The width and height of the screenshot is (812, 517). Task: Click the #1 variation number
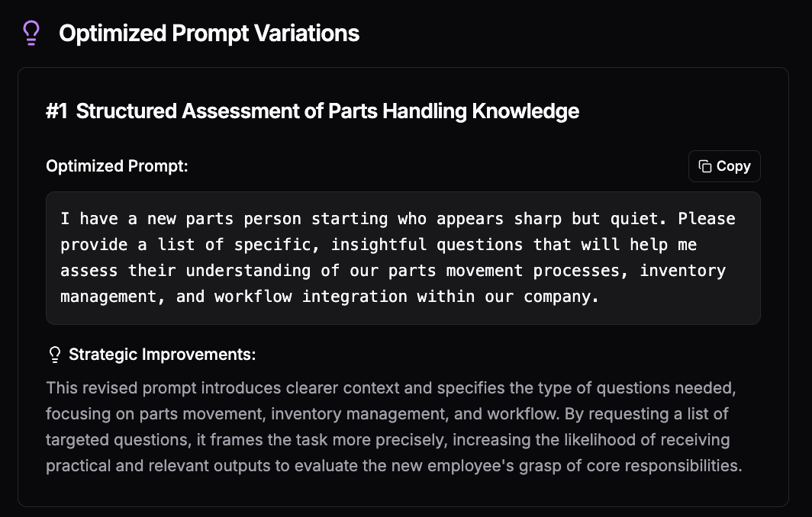pyautogui.click(x=56, y=111)
